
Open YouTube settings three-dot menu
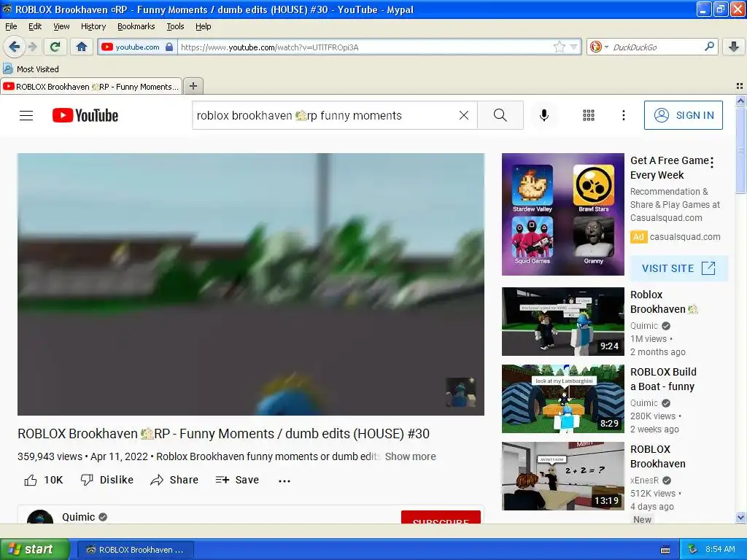(623, 115)
